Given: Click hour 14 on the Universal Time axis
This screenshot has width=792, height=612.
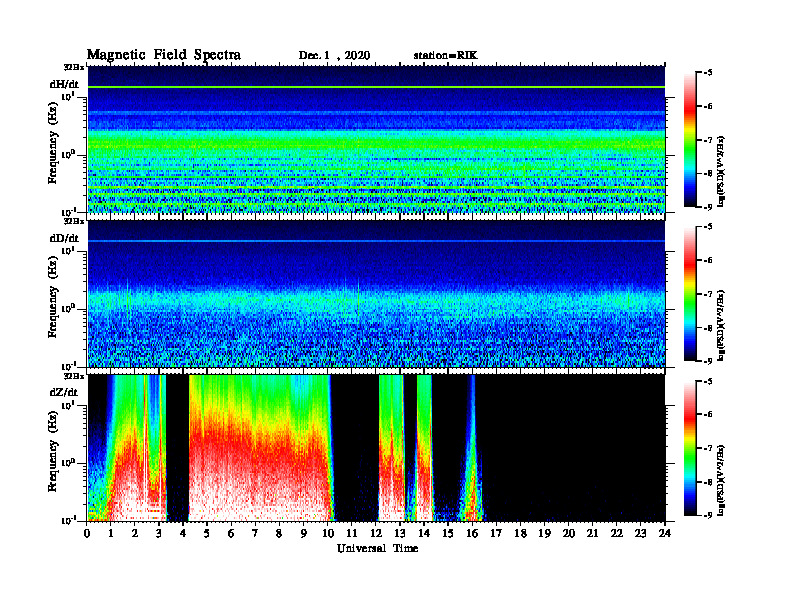Looking at the screenshot, I should [424, 534].
